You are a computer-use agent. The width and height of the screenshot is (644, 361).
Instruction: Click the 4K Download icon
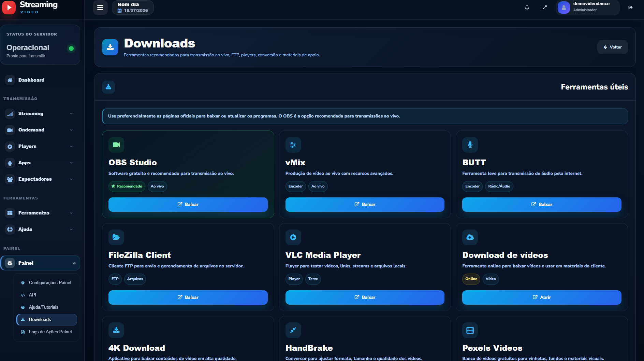pos(116,330)
